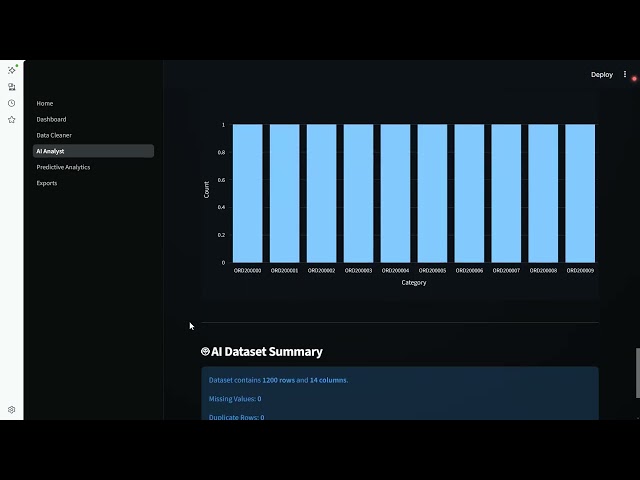Open the Predictive Analytics page
The height and width of the screenshot is (480, 640).
coord(63,167)
